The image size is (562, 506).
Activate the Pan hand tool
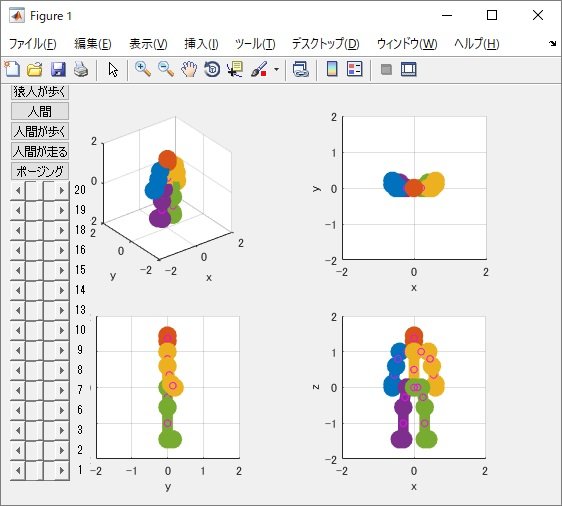(189, 69)
